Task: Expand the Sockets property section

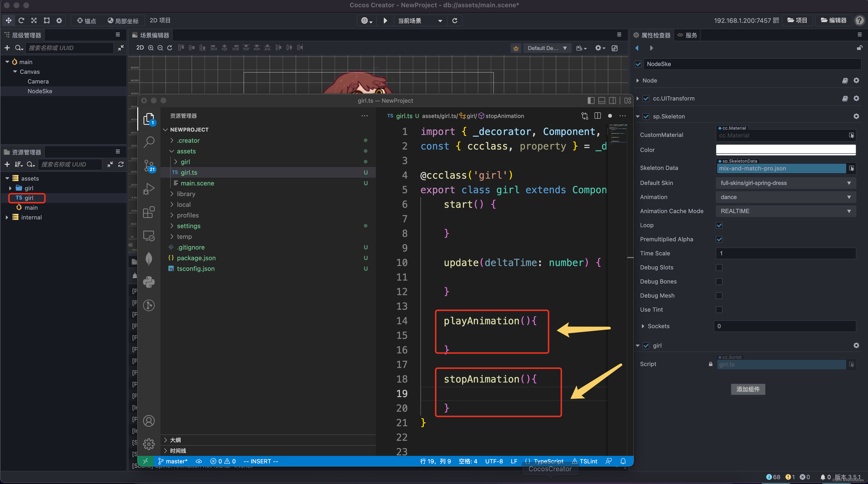Action: pyautogui.click(x=643, y=326)
